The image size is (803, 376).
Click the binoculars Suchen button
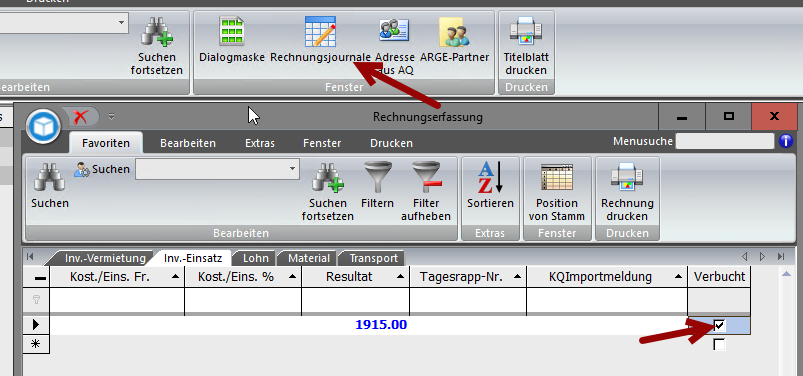tap(50, 186)
